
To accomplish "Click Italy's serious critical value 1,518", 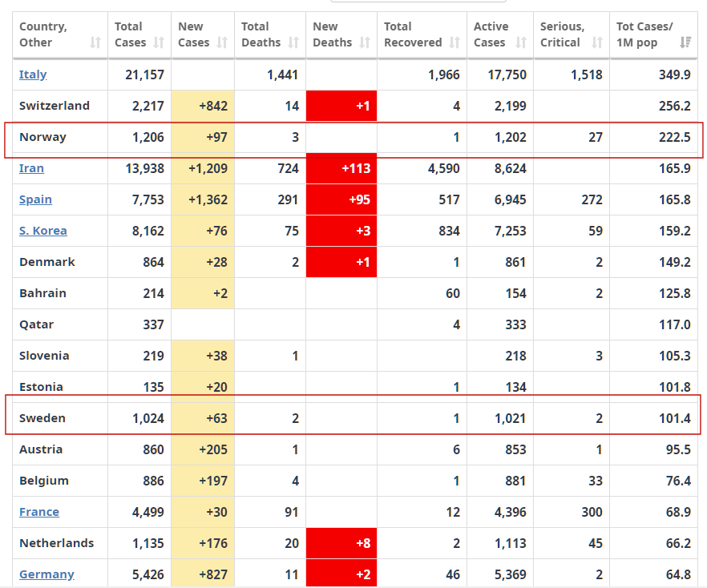I will point(587,75).
